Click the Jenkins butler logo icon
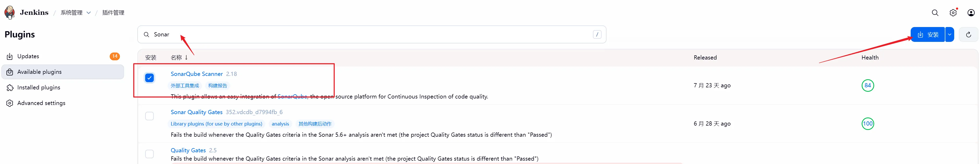980x164 pixels. pyautogui.click(x=9, y=12)
